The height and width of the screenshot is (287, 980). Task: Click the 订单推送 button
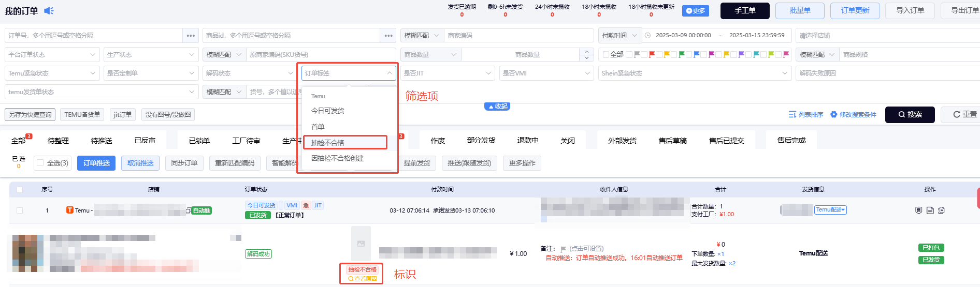96,163
